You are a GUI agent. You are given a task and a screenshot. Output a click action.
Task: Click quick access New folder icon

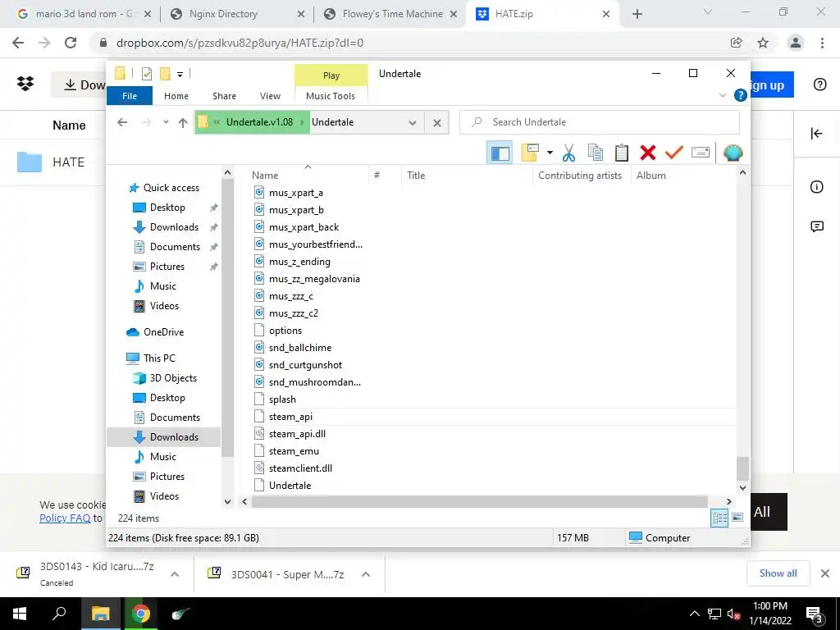165,74
